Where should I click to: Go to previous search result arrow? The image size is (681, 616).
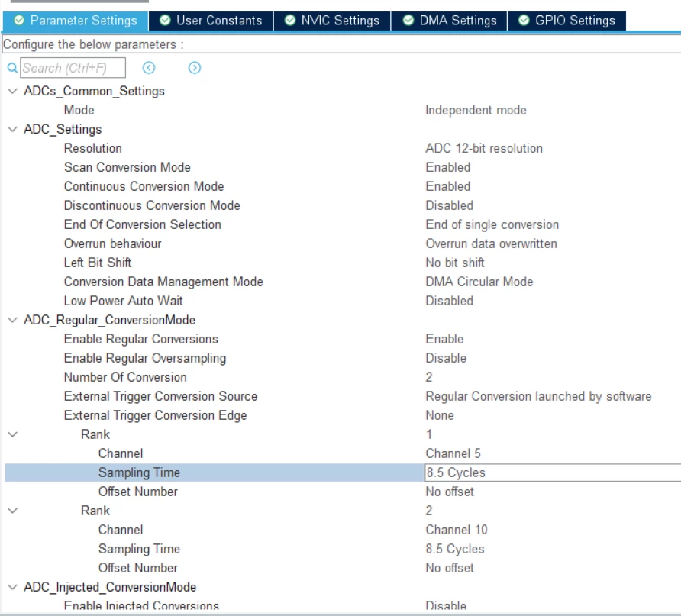[x=149, y=68]
